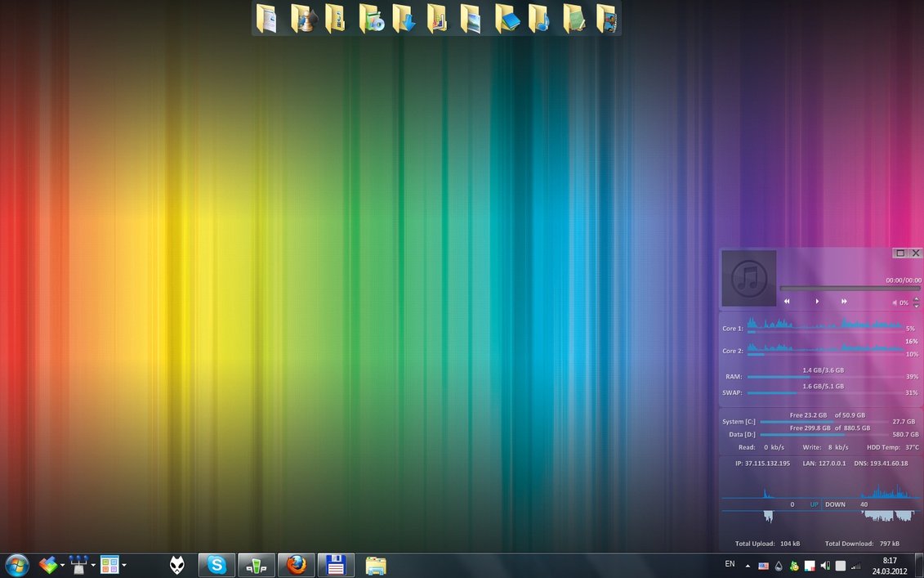The height and width of the screenshot is (578, 924).
Task: Open the Windows Start menu
Action: (x=16, y=564)
